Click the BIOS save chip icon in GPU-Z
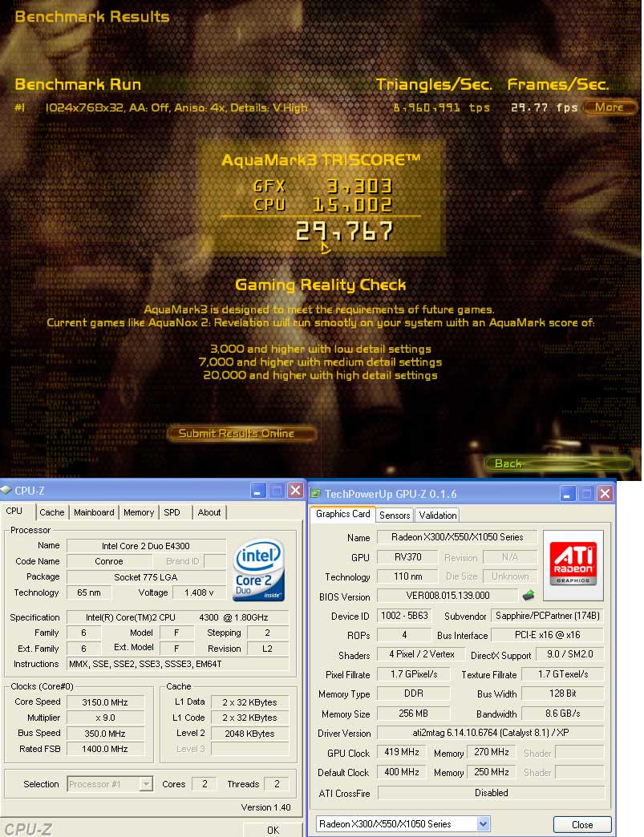644x837 pixels. (x=528, y=595)
